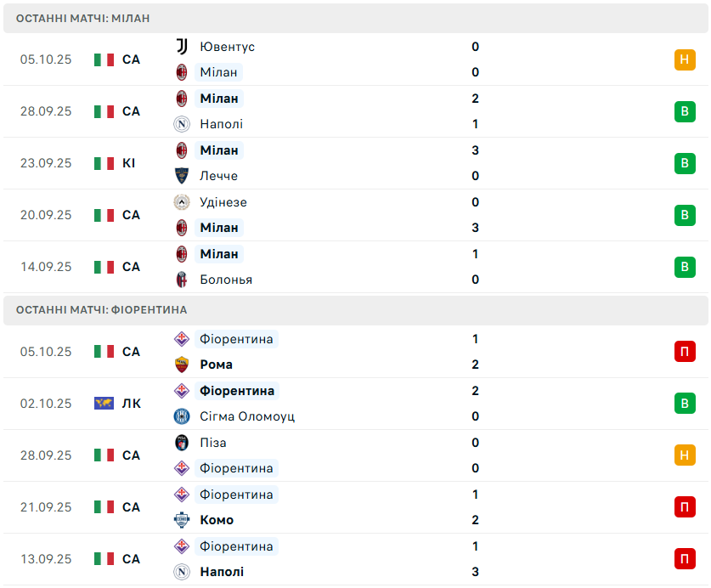
Task: Click the Pisa club crest icon
Action: coord(181,443)
